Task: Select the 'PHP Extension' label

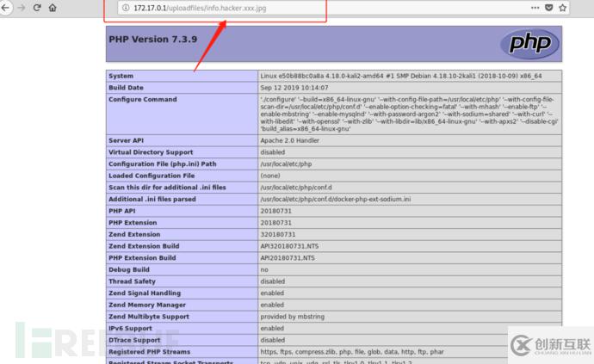Action: point(133,223)
